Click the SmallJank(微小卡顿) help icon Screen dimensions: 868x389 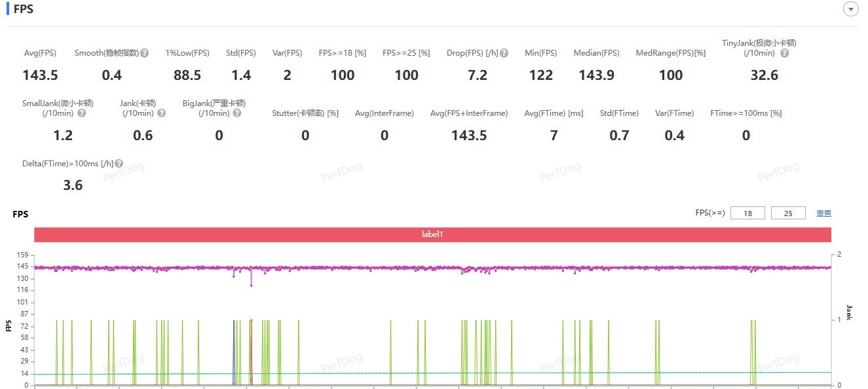[x=82, y=113]
